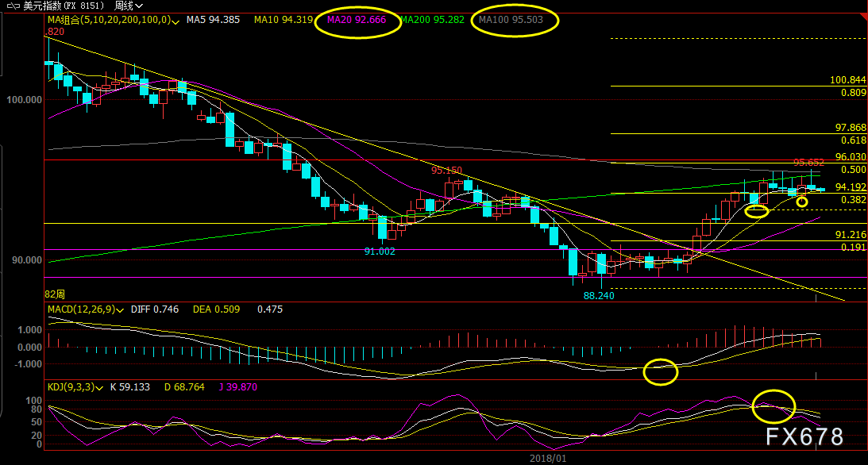
Task: Click the MA20 92.666 label
Action: click(357, 20)
